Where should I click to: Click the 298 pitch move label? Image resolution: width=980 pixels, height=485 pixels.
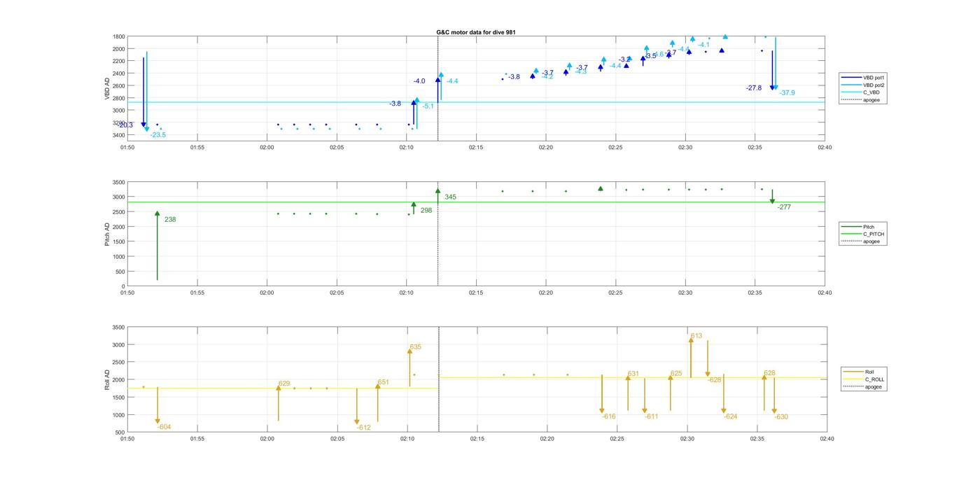[x=426, y=211]
